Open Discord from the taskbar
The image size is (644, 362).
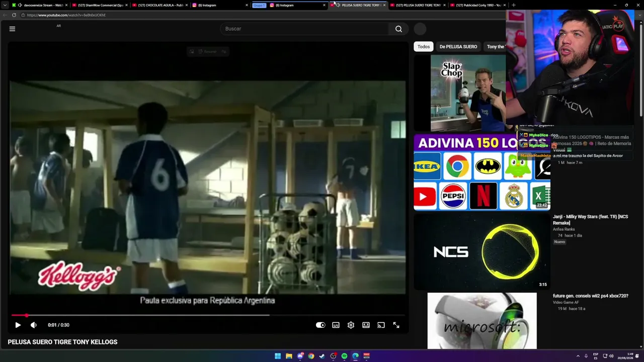pyautogui.click(x=300, y=356)
